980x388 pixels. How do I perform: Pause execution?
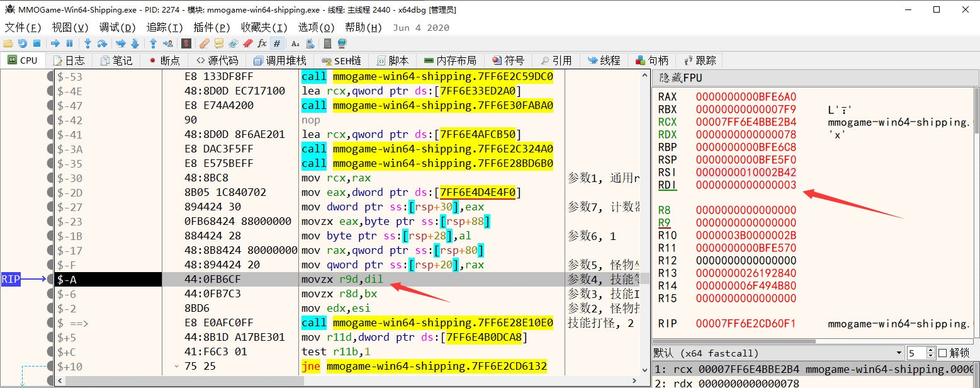pyautogui.click(x=69, y=43)
